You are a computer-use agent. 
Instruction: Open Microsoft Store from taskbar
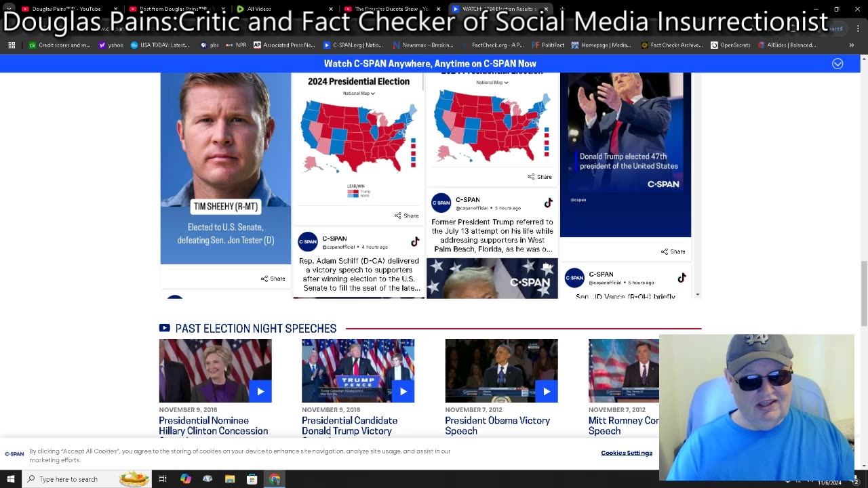click(252, 479)
